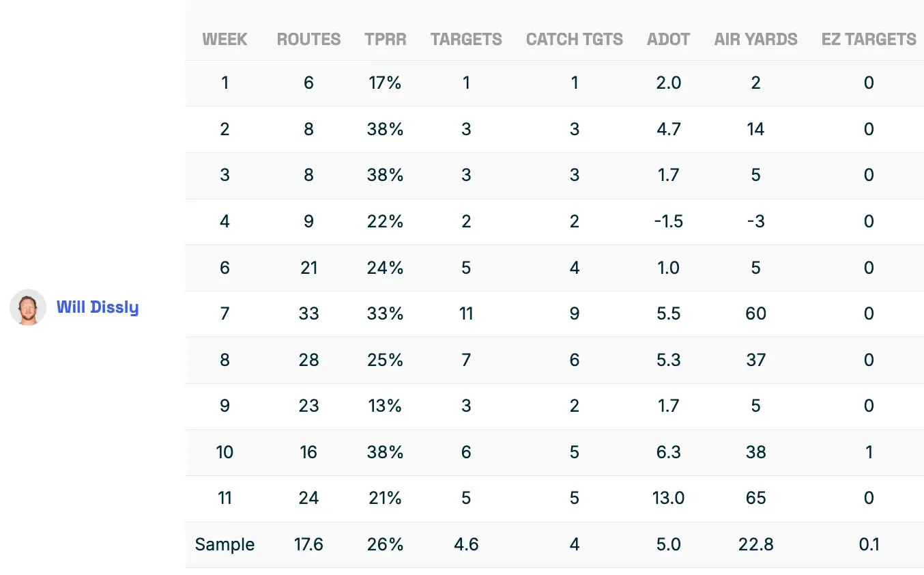This screenshot has width=924, height=575.
Task: Sort by the AIR YARDS column header
Action: [755, 40]
